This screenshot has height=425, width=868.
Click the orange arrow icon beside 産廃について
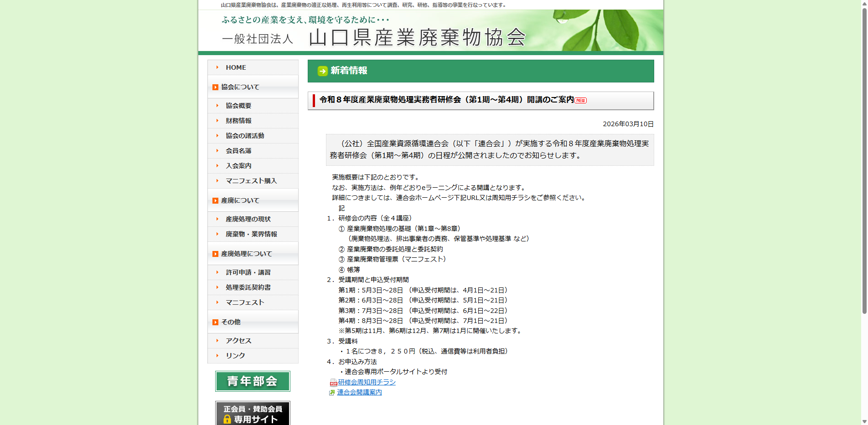[x=215, y=200]
